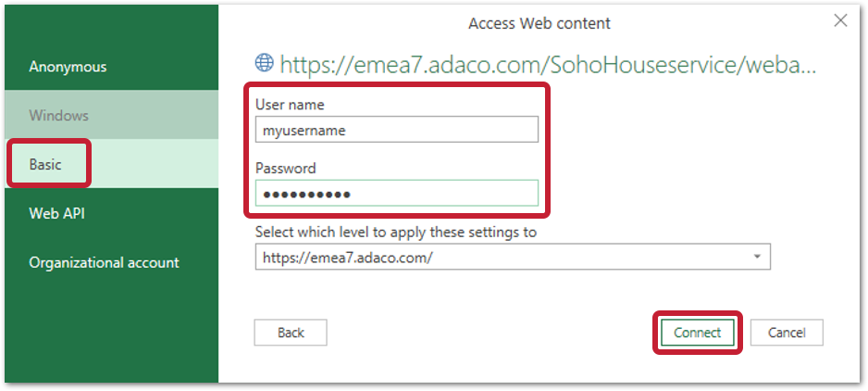The image size is (868, 391).
Task: Click the truncated emea7.adaco.com URL heading
Action: point(548,65)
